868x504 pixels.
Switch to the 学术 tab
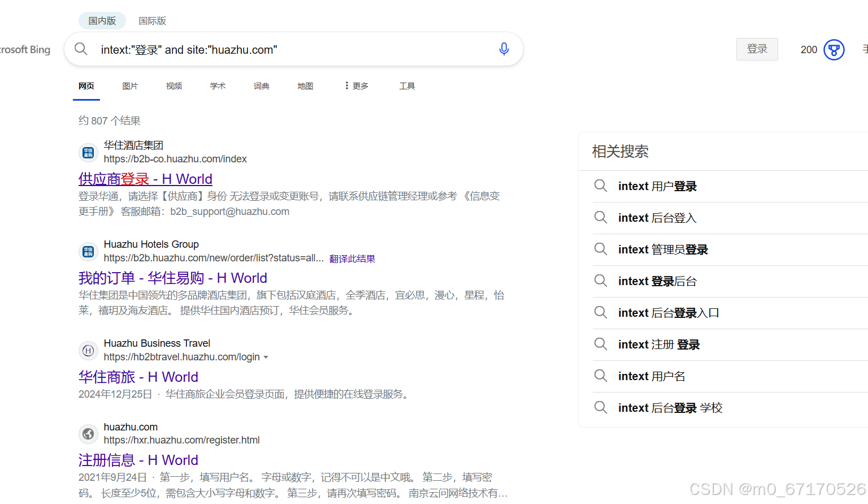pyautogui.click(x=218, y=86)
